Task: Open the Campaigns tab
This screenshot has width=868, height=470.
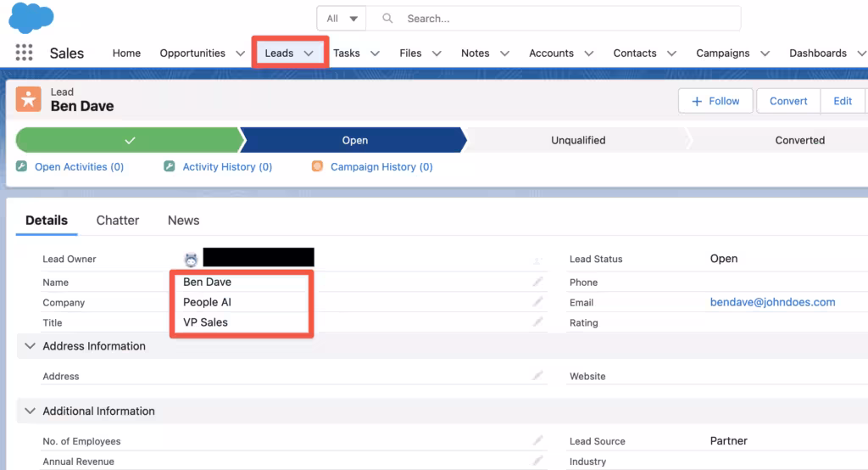Action: coord(723,53)
